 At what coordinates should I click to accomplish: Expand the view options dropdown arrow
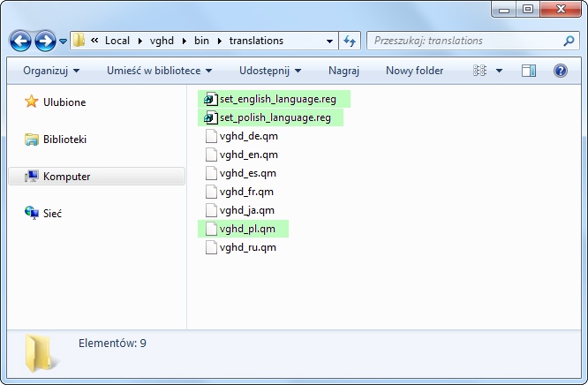point(499,71)
